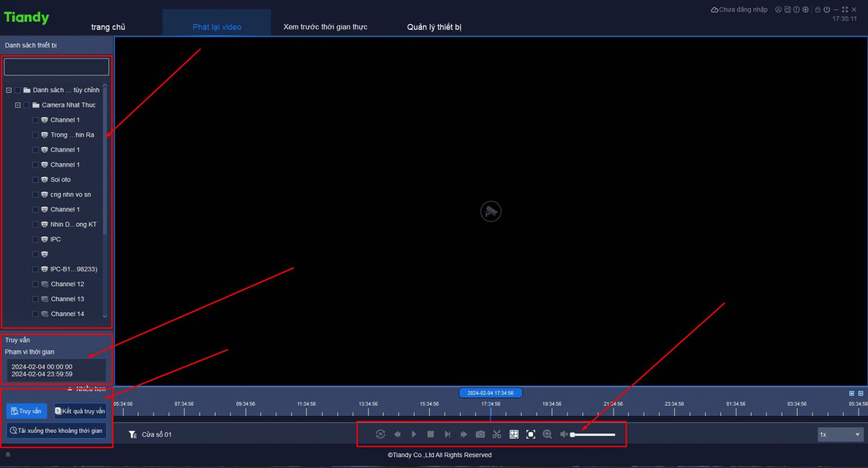Click the cloud Chưa đăng nhập status
The height and width of the screenshot is (468, 868).
tap(739, 9)
